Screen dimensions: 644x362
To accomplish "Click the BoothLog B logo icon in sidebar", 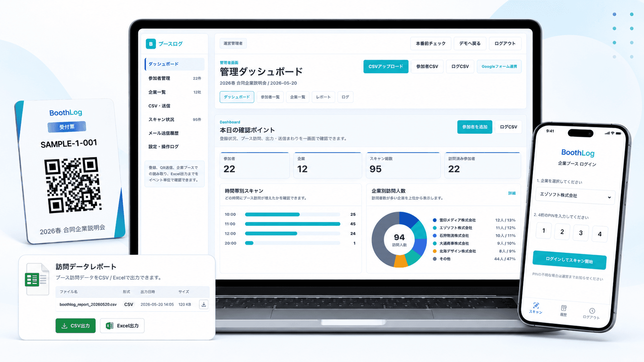I will coord(151,44).
